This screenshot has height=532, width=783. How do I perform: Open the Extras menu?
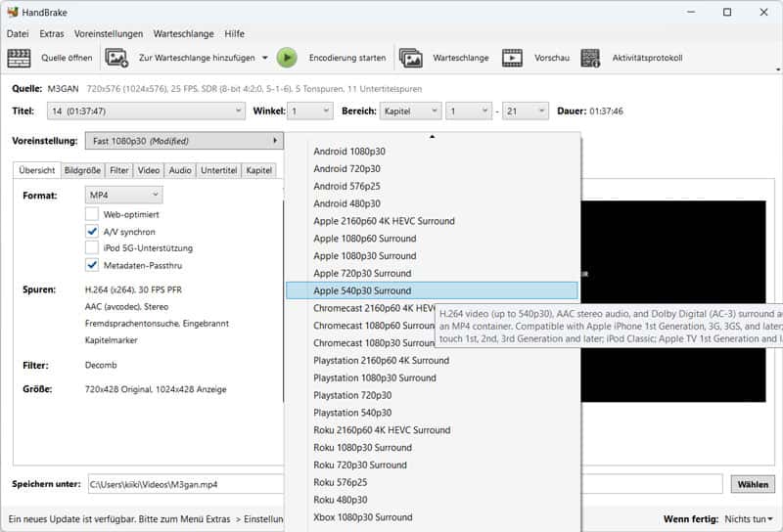tap(52, 33)
